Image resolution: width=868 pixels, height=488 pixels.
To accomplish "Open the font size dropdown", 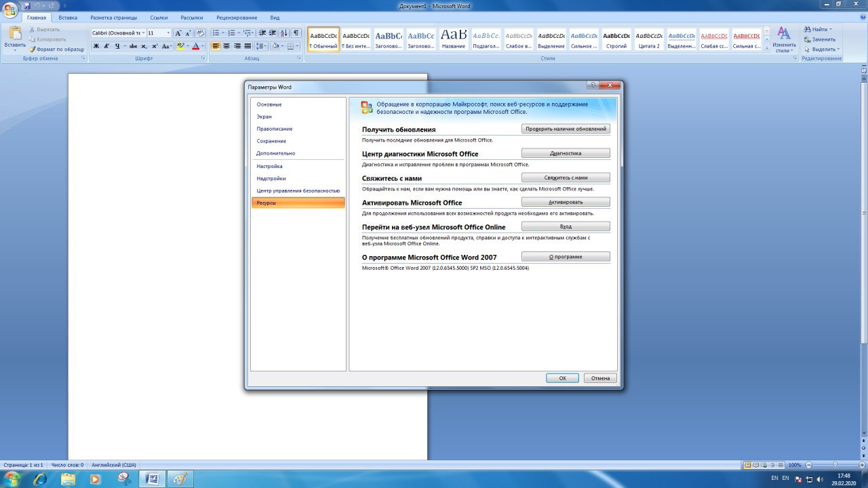I will point(169,33).
